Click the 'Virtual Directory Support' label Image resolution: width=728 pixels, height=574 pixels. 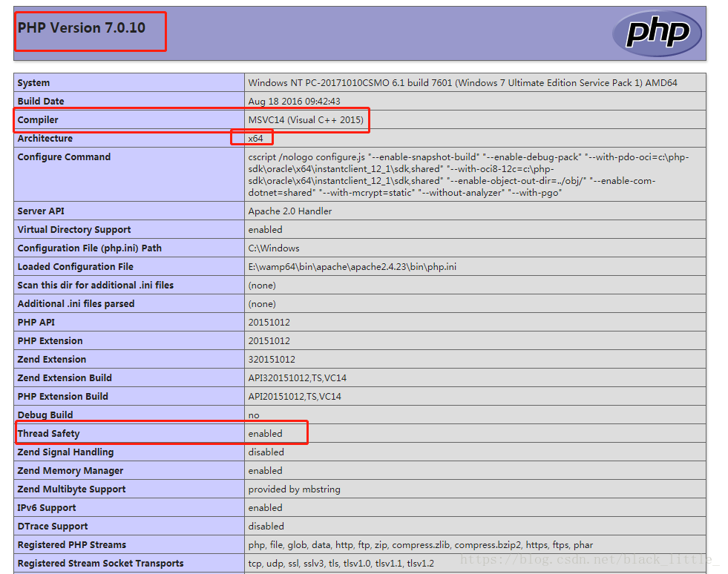click(74, 230)
